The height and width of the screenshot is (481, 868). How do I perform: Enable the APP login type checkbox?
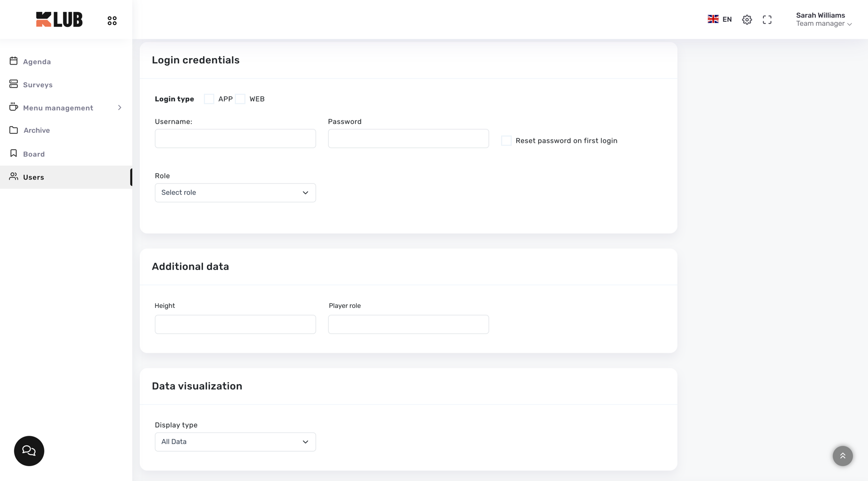pyautogui.click(x=209, y=99)
